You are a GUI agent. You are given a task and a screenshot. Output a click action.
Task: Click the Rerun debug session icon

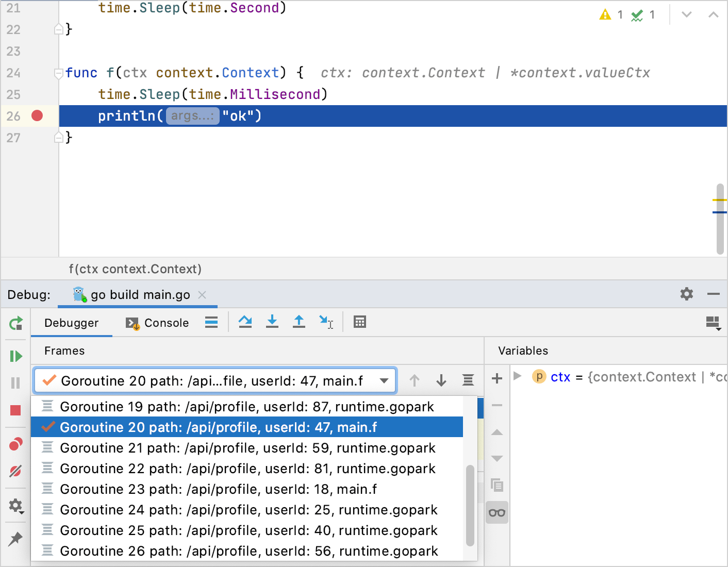tap(15, 324)
